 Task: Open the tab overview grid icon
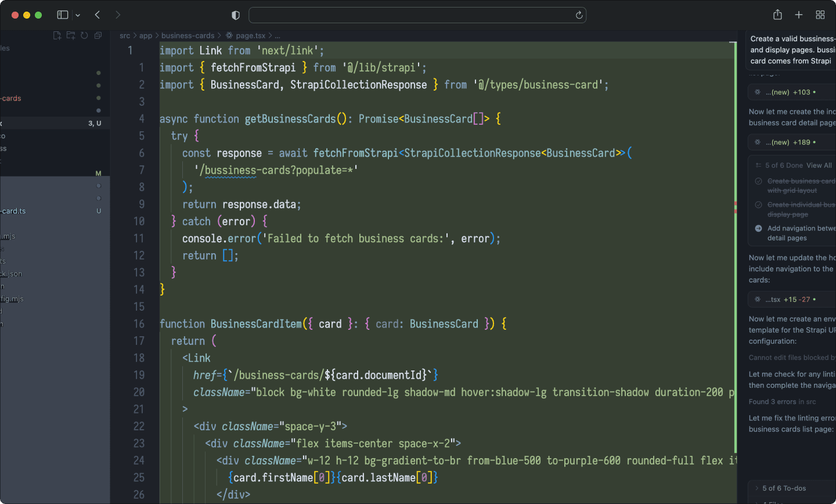(820, 15)
